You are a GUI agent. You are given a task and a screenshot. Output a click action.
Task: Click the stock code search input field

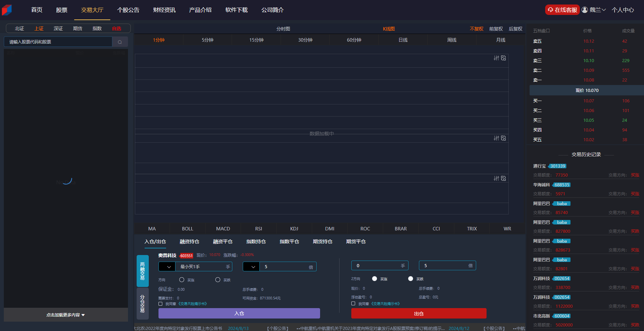58,42
